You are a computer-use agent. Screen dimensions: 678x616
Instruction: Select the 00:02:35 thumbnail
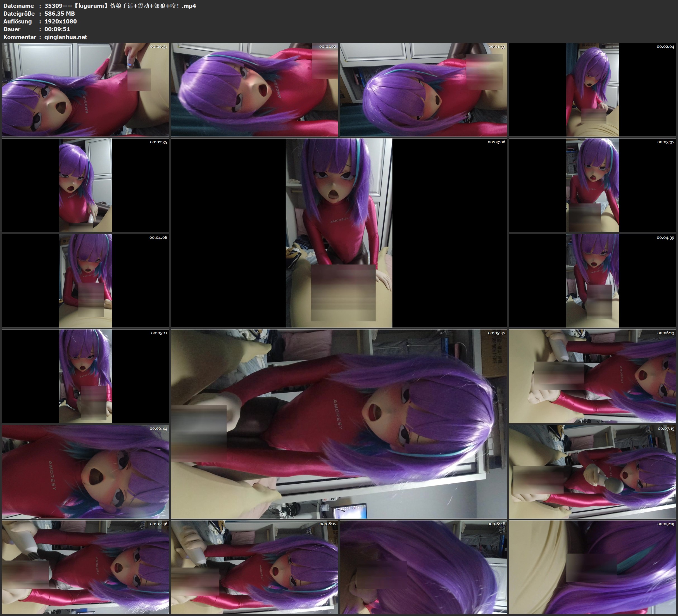(85, 185)
